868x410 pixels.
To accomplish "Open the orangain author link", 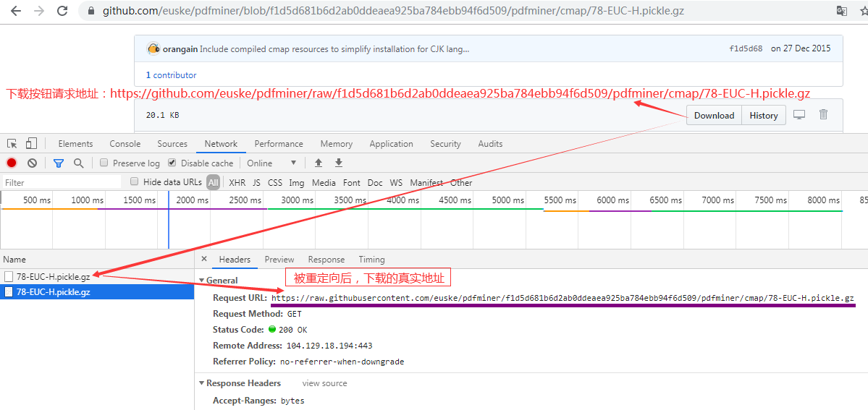I will coord(180,48).
